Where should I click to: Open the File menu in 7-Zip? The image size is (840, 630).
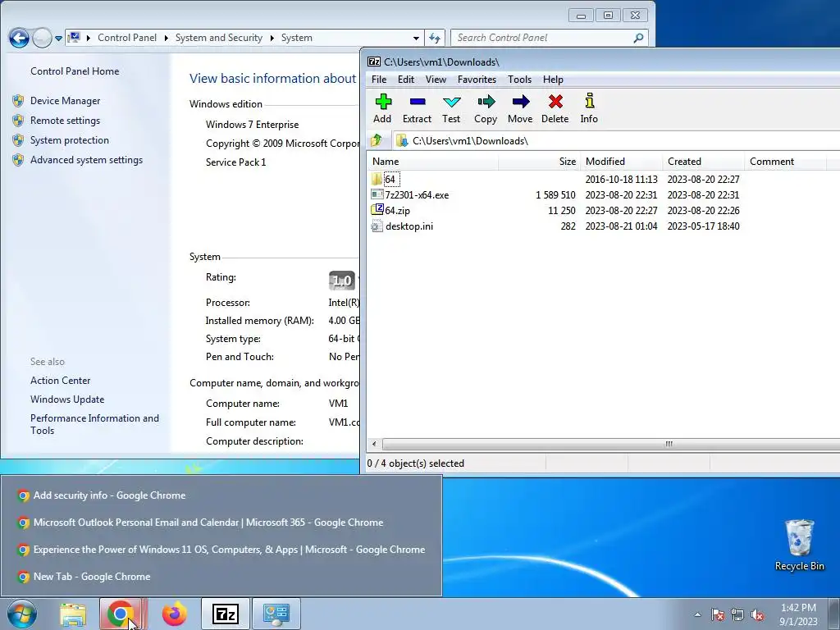(379, 80)
